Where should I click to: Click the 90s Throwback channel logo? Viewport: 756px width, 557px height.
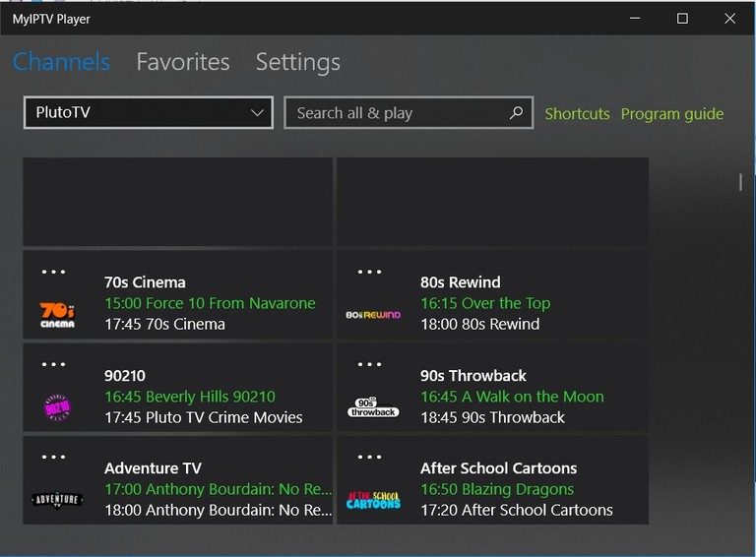point(373,407)
